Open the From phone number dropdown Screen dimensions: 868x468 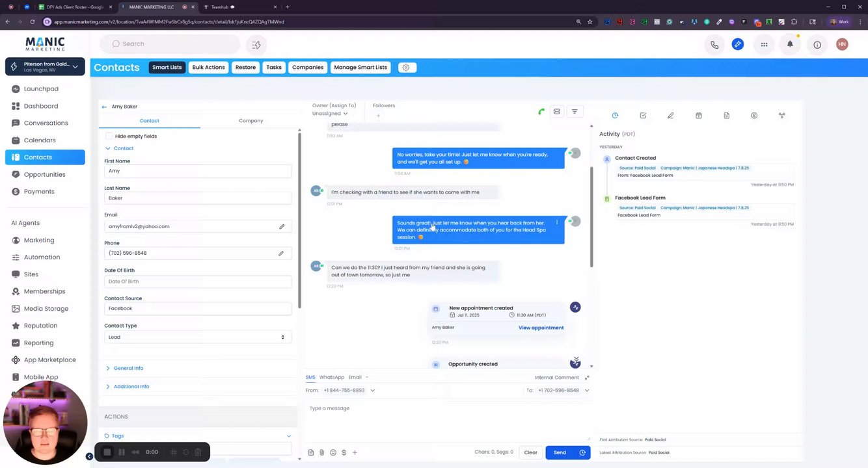click(349, 391)
